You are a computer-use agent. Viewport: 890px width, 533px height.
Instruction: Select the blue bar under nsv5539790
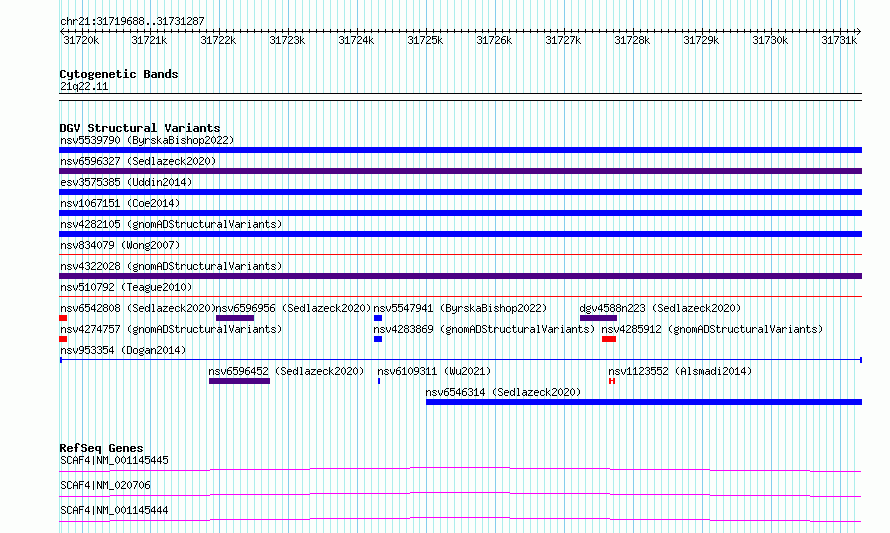460,150
